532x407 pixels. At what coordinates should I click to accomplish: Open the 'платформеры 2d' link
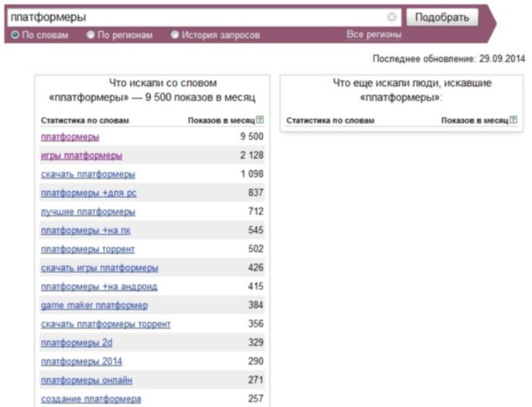click(x=77, y=343)
